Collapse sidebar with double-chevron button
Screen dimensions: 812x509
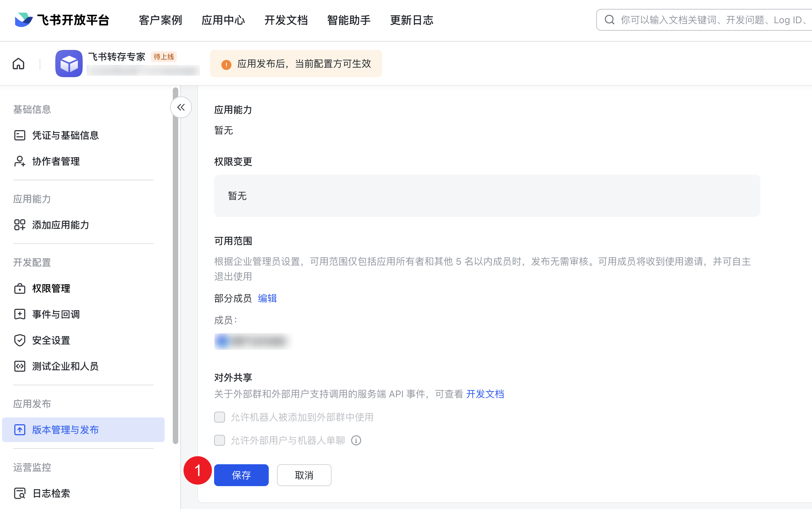point(181,107)
